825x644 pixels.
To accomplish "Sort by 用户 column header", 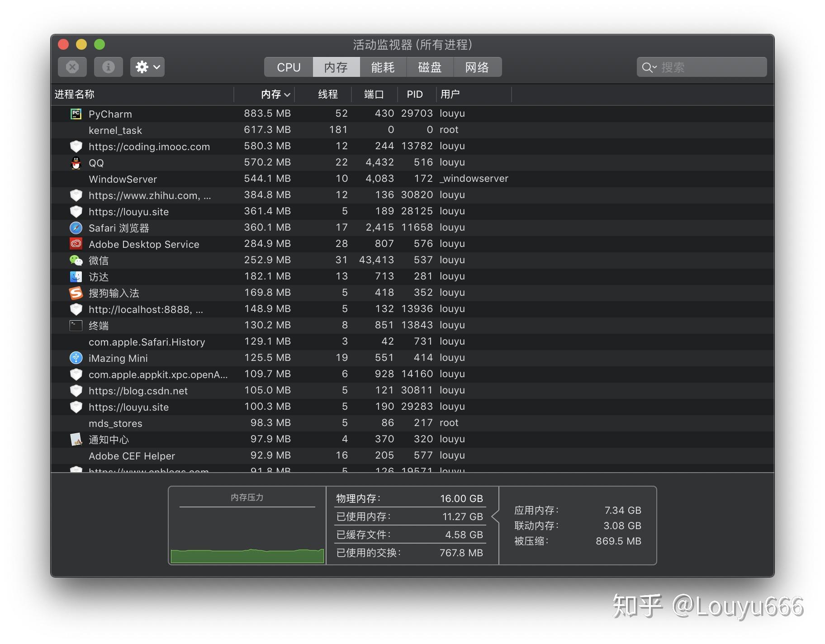I will coord(474,94).
